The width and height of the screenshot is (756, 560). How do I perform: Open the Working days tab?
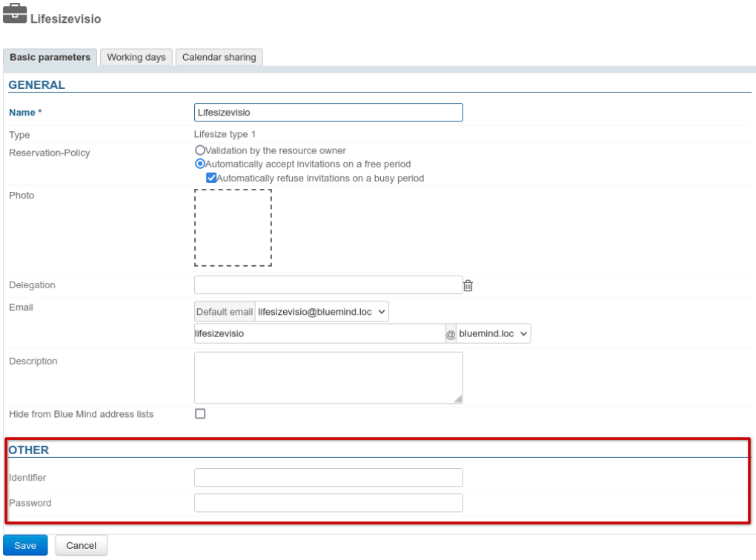136,58
